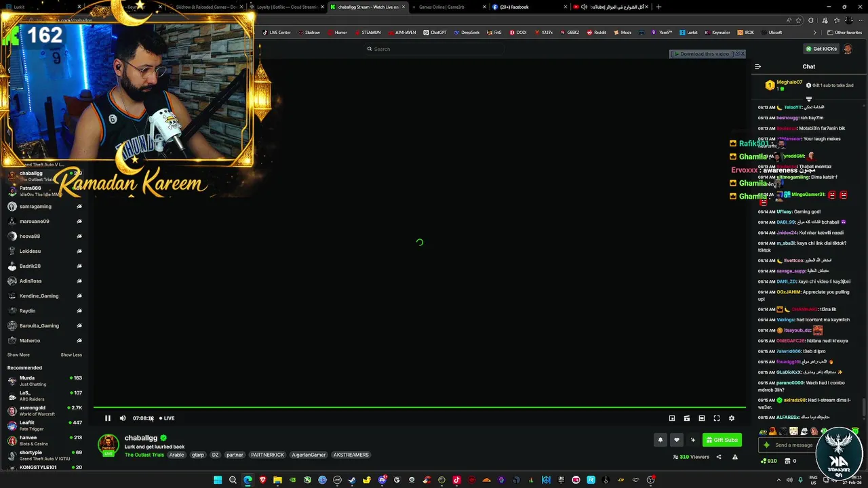The image size is (868, 488).
Task: Mute the stream volume speaker
Action: (x=123, y=418)
